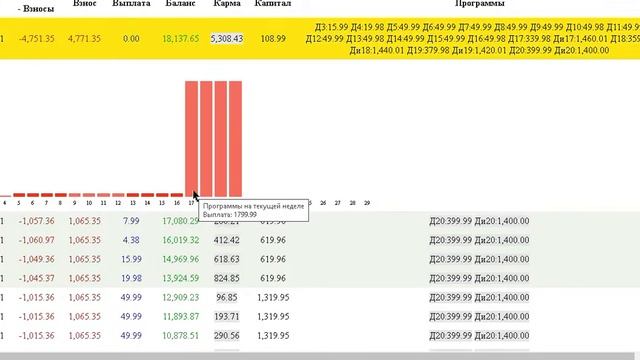
Task: Click the "Программы" column header
Action: (x=480, y=3)
